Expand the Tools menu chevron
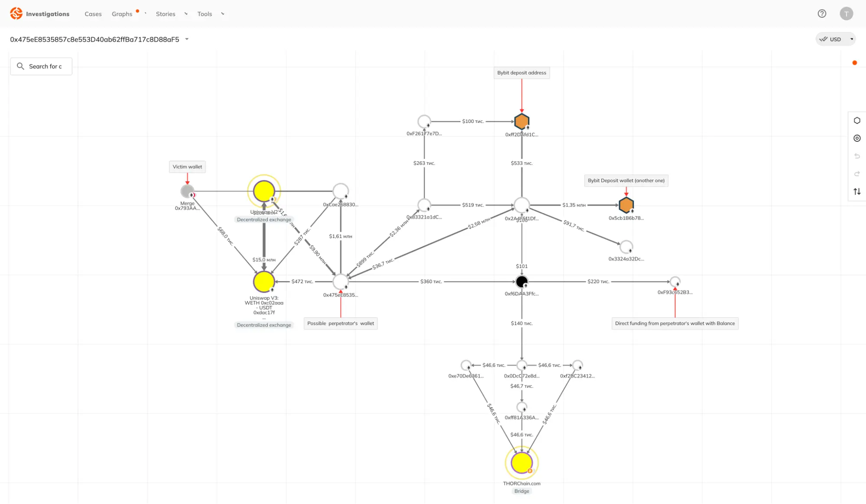Viewport: 866px width, 504px height. pyautogui.click(x=223, y=13)
